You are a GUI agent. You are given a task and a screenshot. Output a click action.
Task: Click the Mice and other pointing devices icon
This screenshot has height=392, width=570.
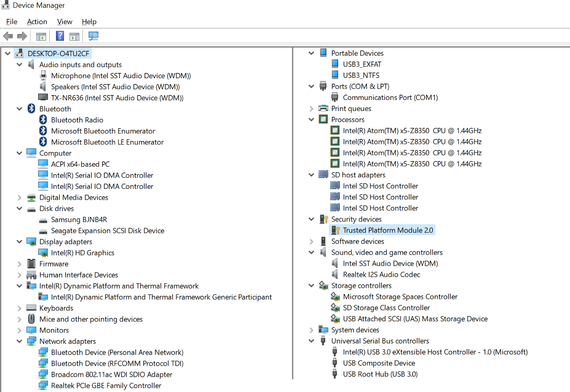31,319
